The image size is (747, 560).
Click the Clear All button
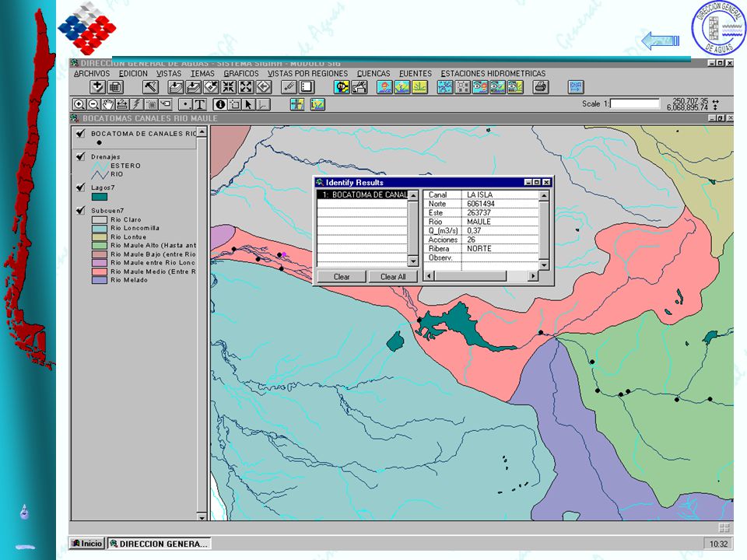tap(393, 277)
